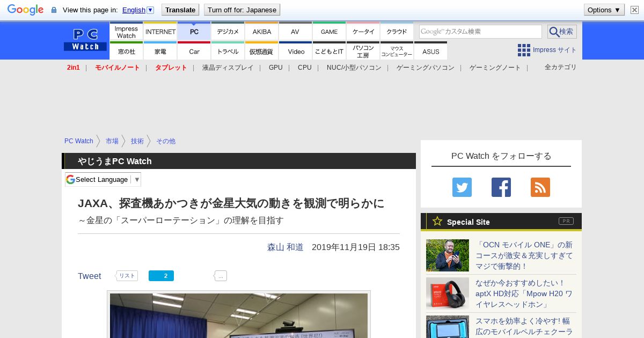Viewport: 644px width, 338px height.
Task: Click the PC Watch logo
Action: pos(85,40)
